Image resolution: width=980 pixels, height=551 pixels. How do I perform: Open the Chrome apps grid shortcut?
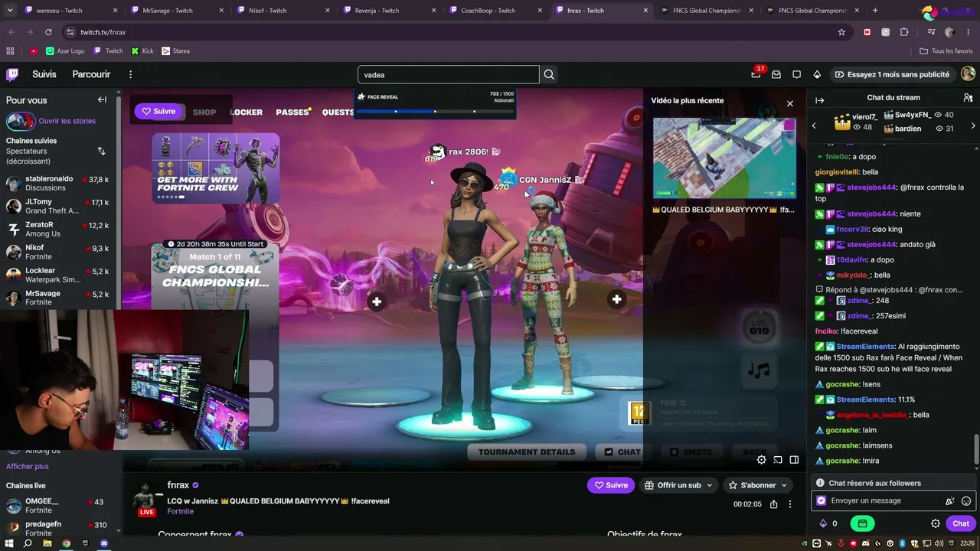tap(10, 51)
